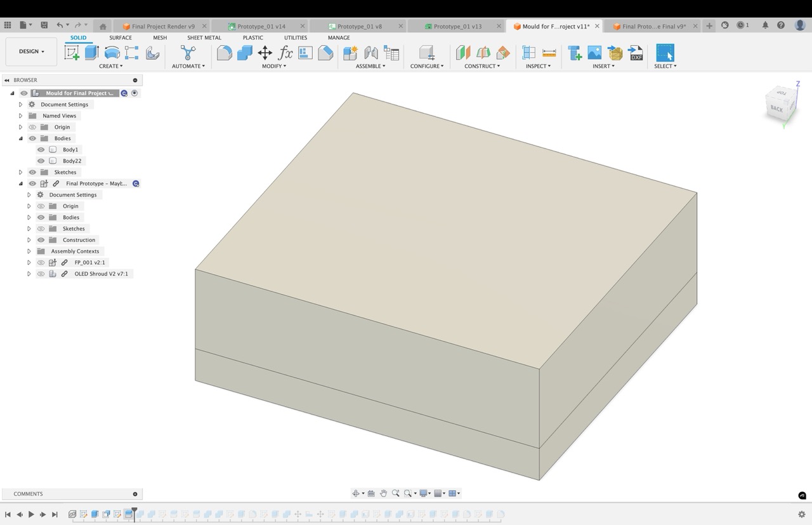Image resolution: width=812 pixels, height=525 pixels.
Task: Go to the Home tab icon
Action: pos(103,26)
